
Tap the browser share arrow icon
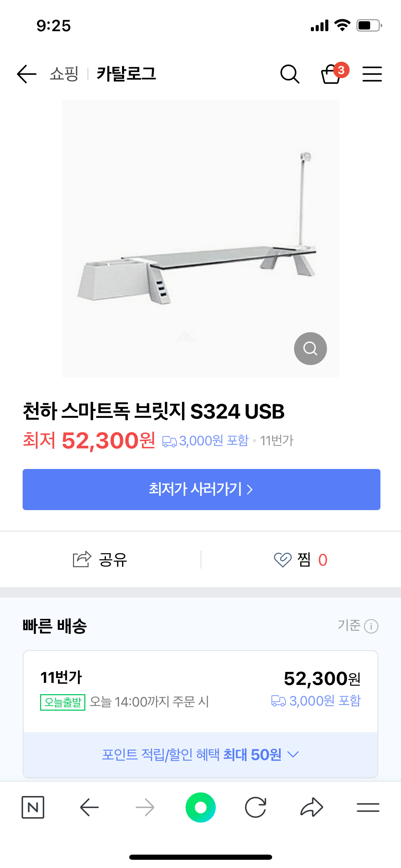pyautogui.click(x=312, y=807)
